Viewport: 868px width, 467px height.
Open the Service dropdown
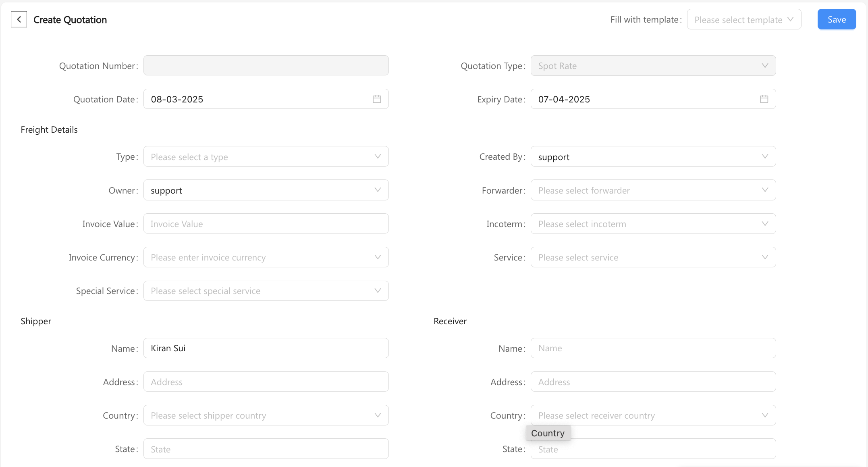[x=653, y=257]
